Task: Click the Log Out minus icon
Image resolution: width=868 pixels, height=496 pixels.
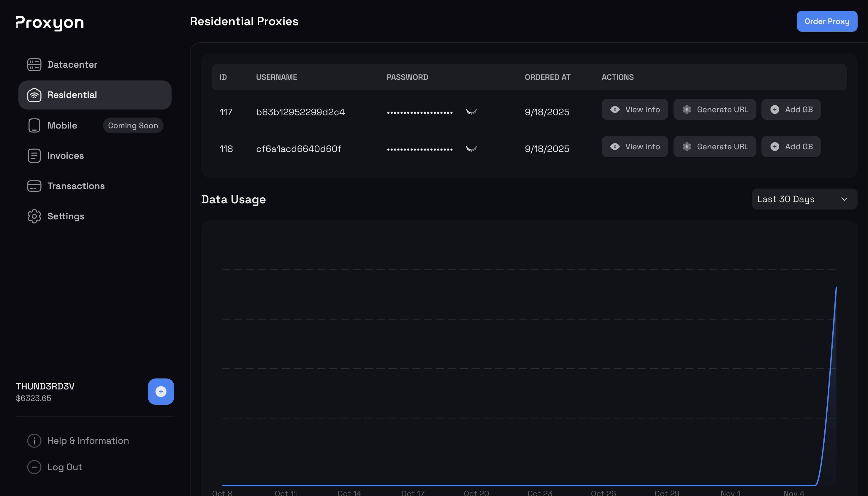Action: coord(34,467)
